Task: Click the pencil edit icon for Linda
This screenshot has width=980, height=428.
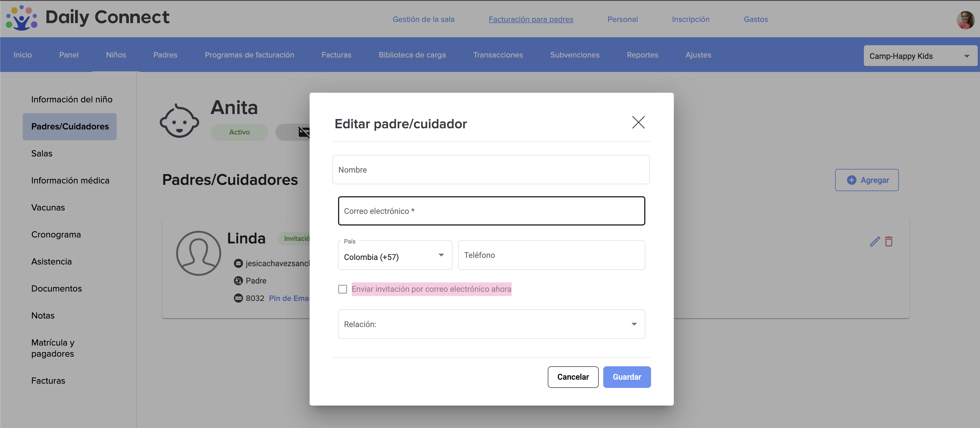Action: click(x=875, y=242)
